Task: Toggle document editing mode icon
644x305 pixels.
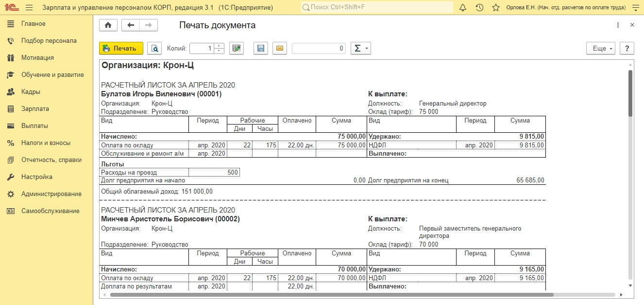Action: (236, 48)
